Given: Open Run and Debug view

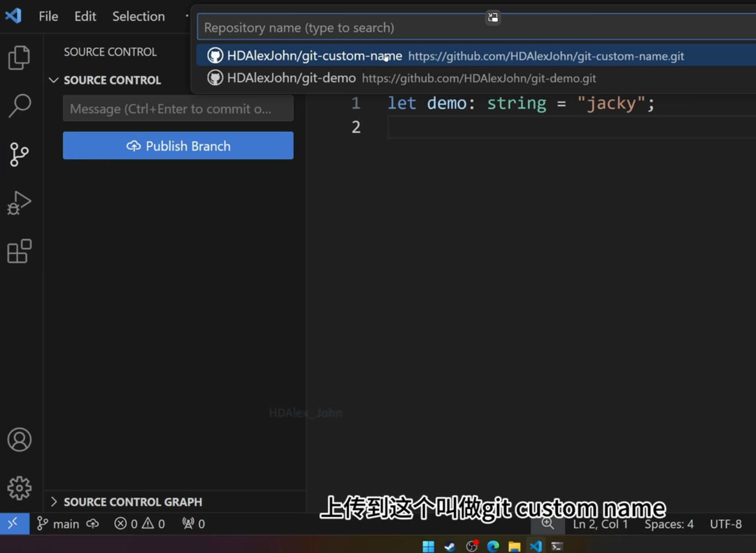Looking at the screenshot, I should (19, 203).
